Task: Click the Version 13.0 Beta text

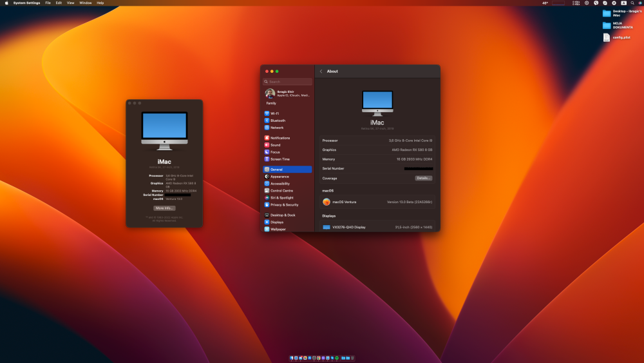Action: [410, 202]
